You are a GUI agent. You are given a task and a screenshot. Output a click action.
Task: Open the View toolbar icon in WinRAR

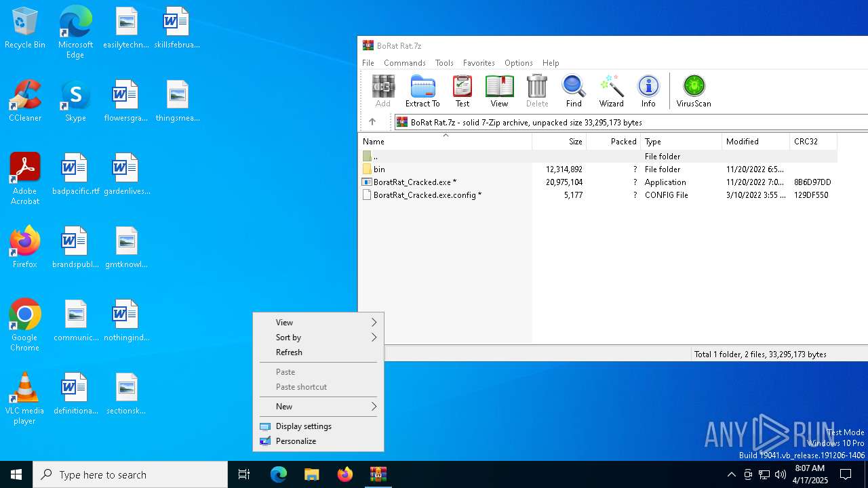pyautogui.click(x=499, y=91)
